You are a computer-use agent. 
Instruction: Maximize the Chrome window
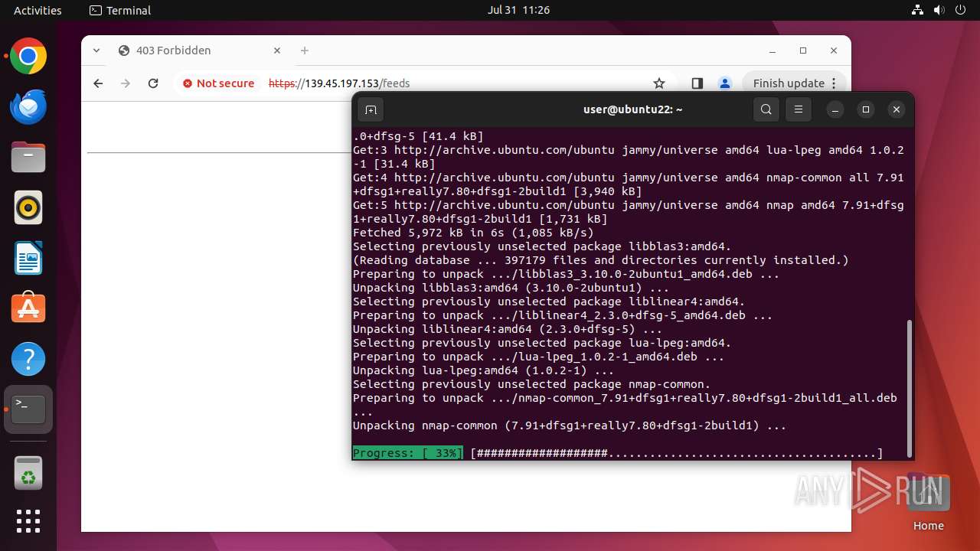tap(803, 51)
